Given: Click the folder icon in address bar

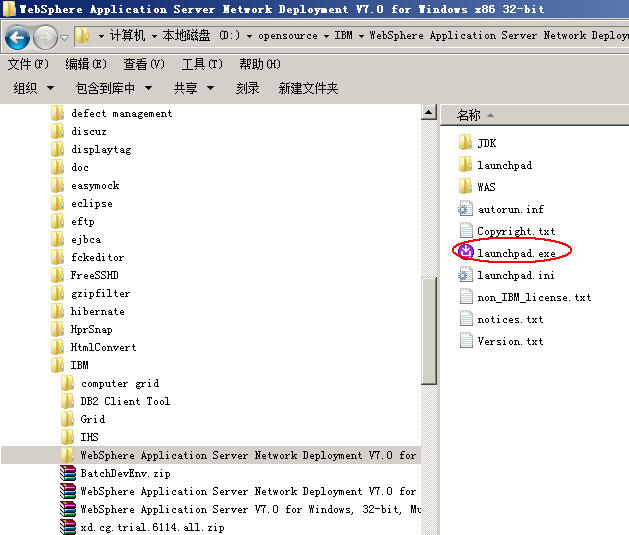Looking at the screenshot, I should tap(82, 36).
